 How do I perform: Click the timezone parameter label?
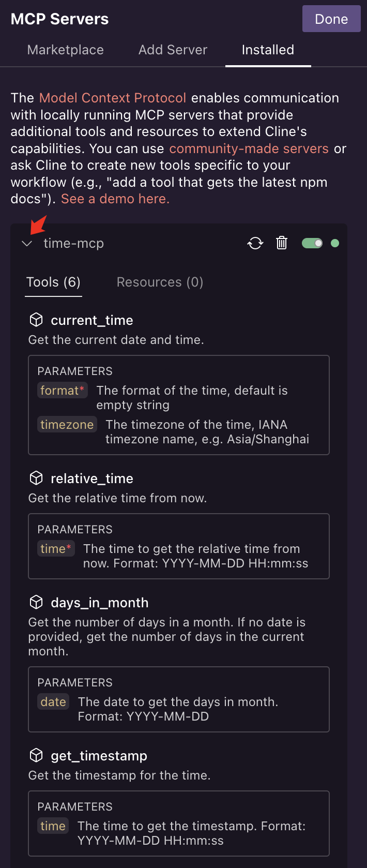(67, 425)
